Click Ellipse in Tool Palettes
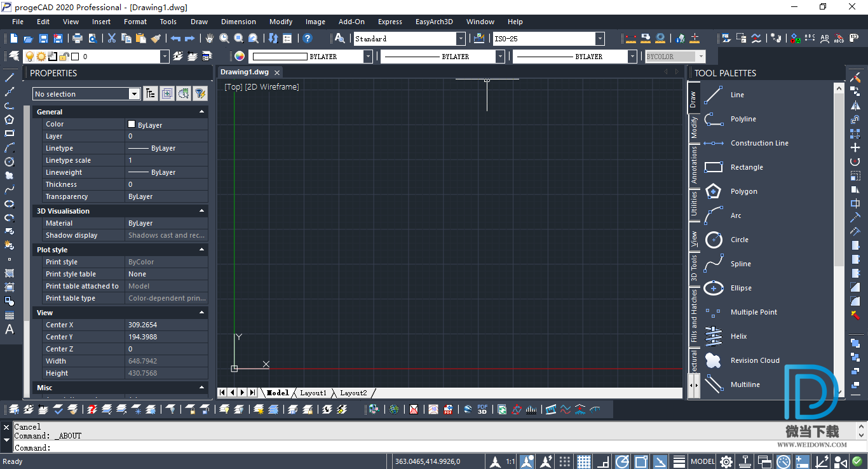This screenshot has width=868, height=469. [741, 288]
